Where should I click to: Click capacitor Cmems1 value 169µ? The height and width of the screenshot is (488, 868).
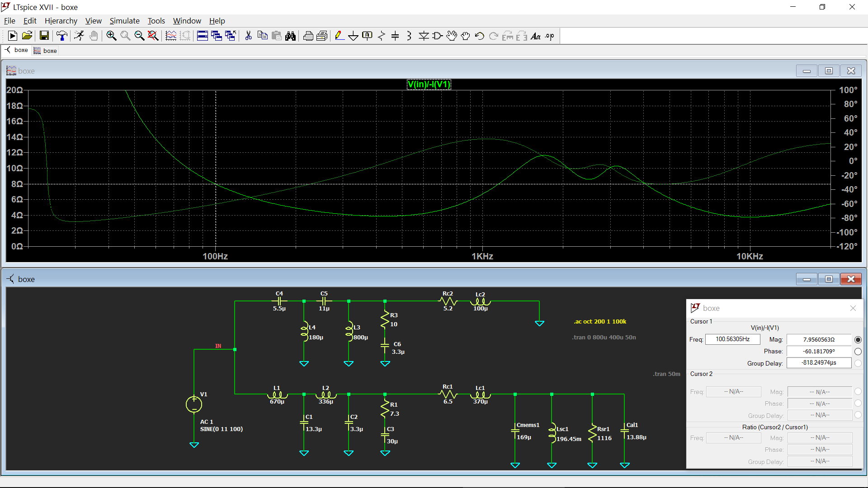coord(524,437)
